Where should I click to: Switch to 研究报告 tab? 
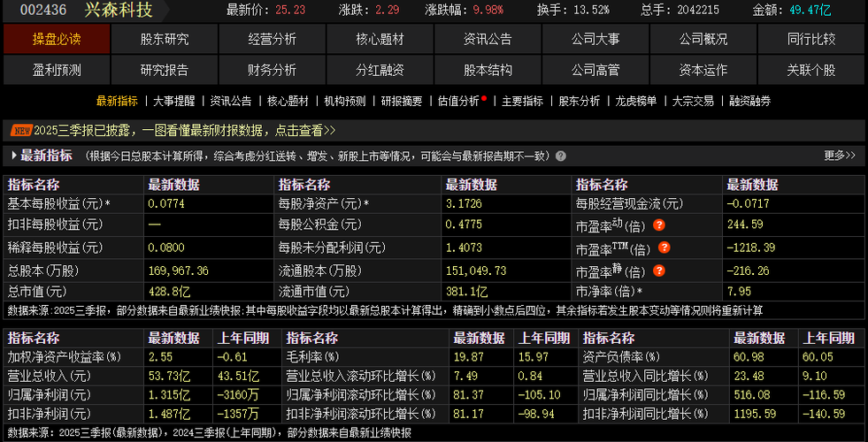[x=165, y=70]
